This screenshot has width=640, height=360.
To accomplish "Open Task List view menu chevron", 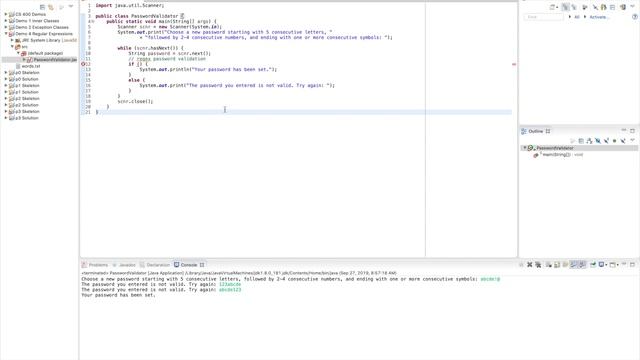I will tap(632, 6).
